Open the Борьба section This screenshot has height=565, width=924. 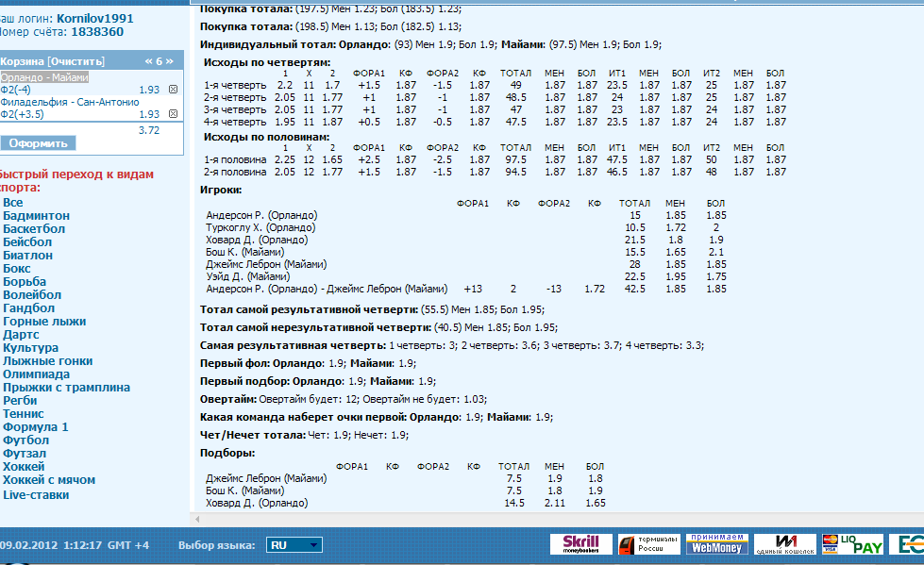[25, 282]
